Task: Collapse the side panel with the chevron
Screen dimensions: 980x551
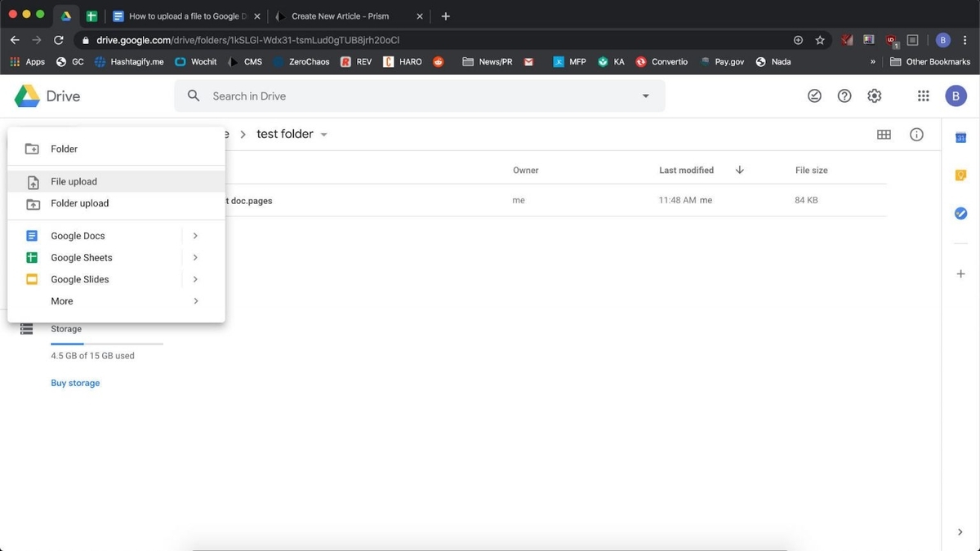Action: click(960, 531)
